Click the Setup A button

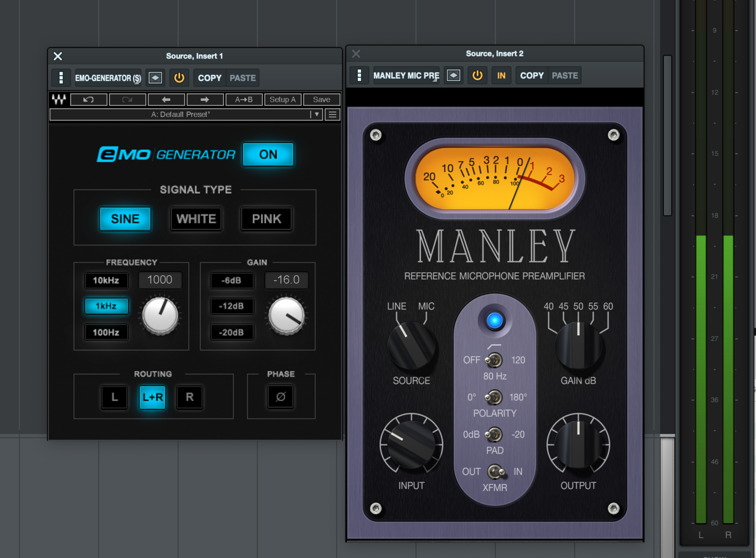[283, 100]
